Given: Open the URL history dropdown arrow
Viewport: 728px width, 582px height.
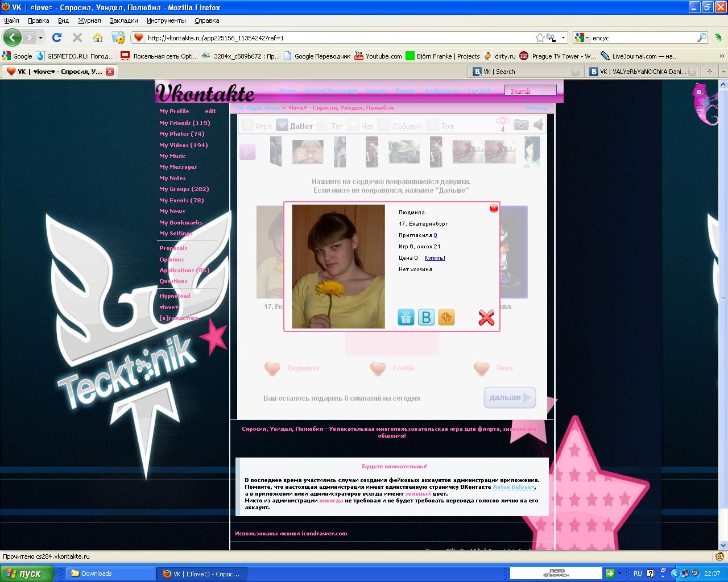Looking at the screenshot, I should (564, 38).
